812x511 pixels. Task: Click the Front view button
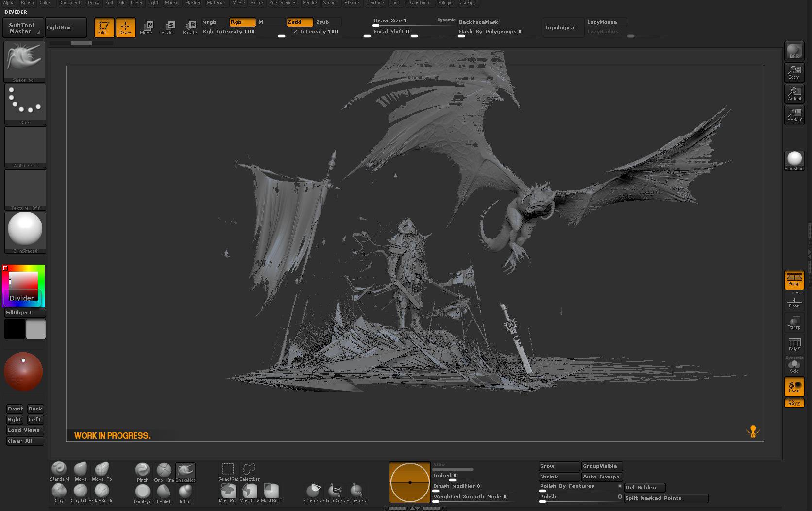coord(15,409)
